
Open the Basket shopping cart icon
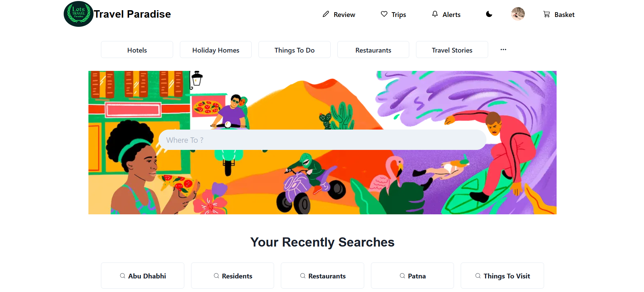point(546,14)
